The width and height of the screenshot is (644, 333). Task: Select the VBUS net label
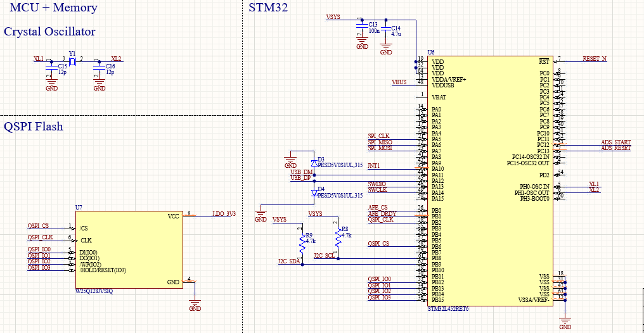tap(399, 82)
